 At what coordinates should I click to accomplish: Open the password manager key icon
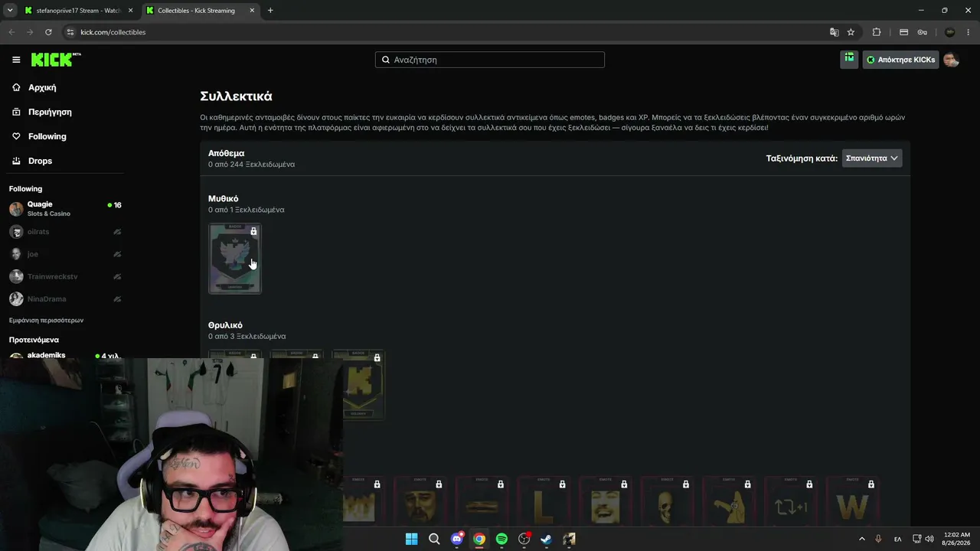(x=923, y=32)
